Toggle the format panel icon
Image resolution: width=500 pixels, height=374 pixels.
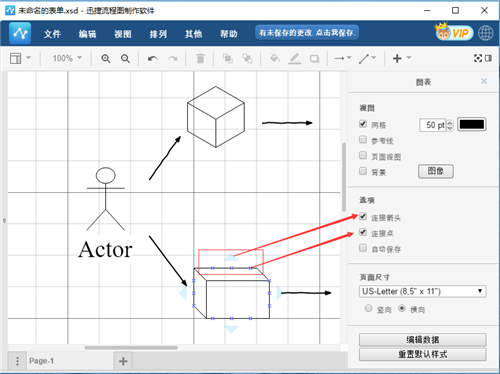488,58
